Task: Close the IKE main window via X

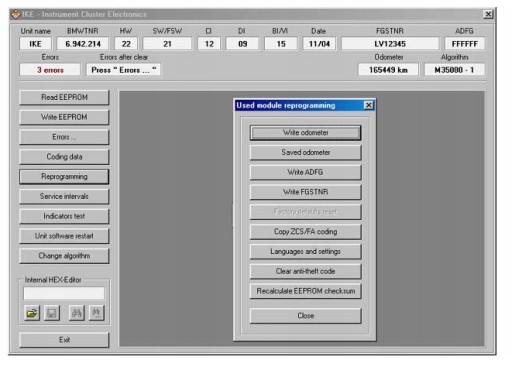Action: pos(488,14)
